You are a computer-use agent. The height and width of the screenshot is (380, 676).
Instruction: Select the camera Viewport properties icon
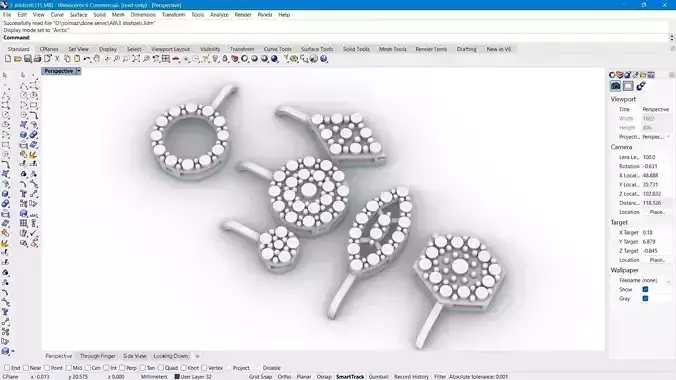tap(616, 86)
